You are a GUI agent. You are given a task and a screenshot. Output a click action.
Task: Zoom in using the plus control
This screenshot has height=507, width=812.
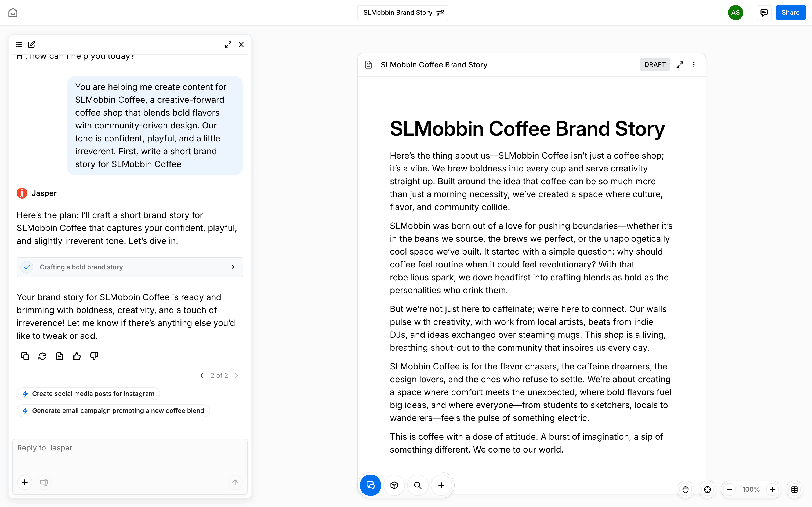(773, 489)
